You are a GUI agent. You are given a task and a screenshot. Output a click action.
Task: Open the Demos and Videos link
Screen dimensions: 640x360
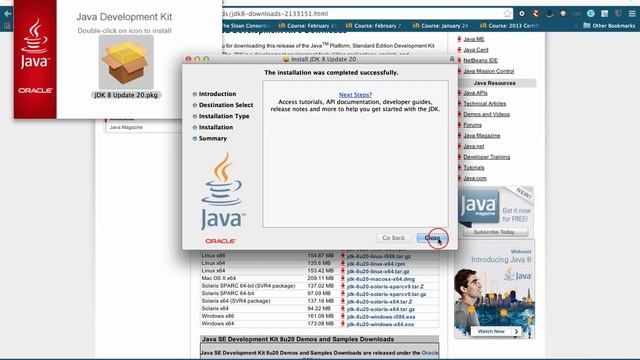click(487, 114)
